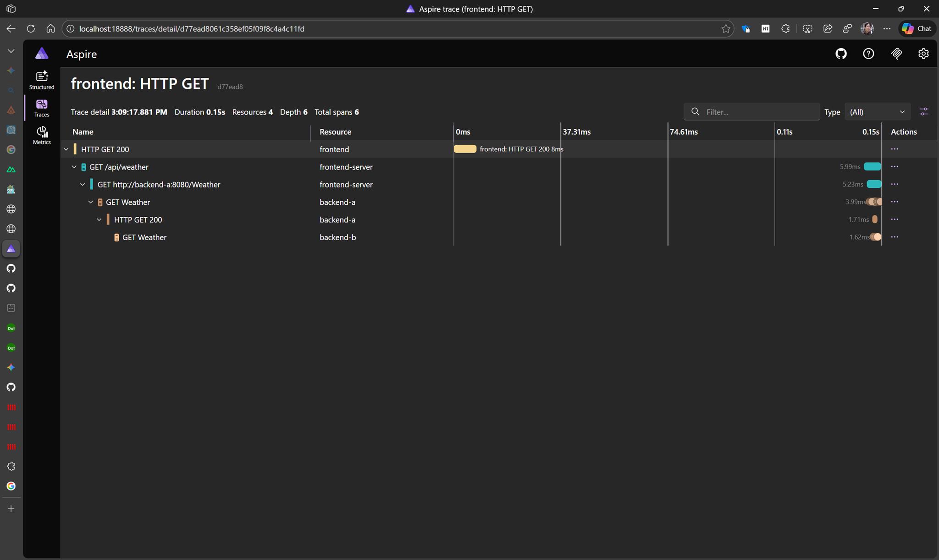Collapse the top HTTP GET 200 span
This screenshot has width=939, height=560.
pyautogui.click(x=66, y=149)
